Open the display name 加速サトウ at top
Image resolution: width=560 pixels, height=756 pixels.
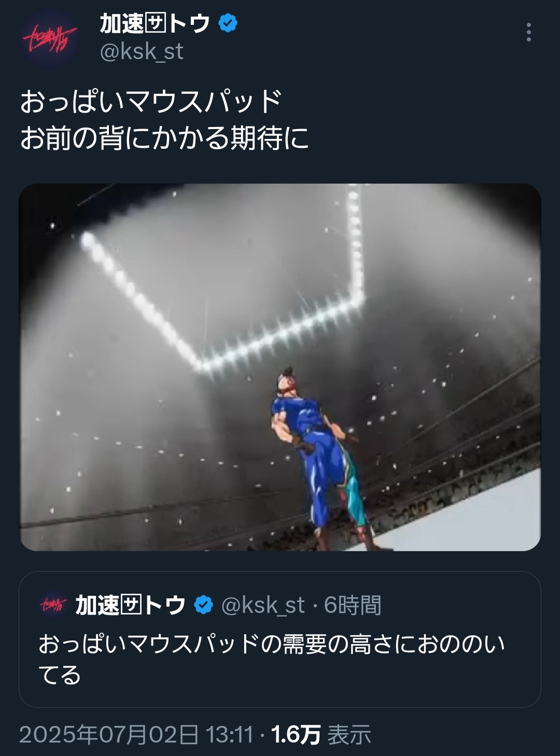click(x=155, y=24)
